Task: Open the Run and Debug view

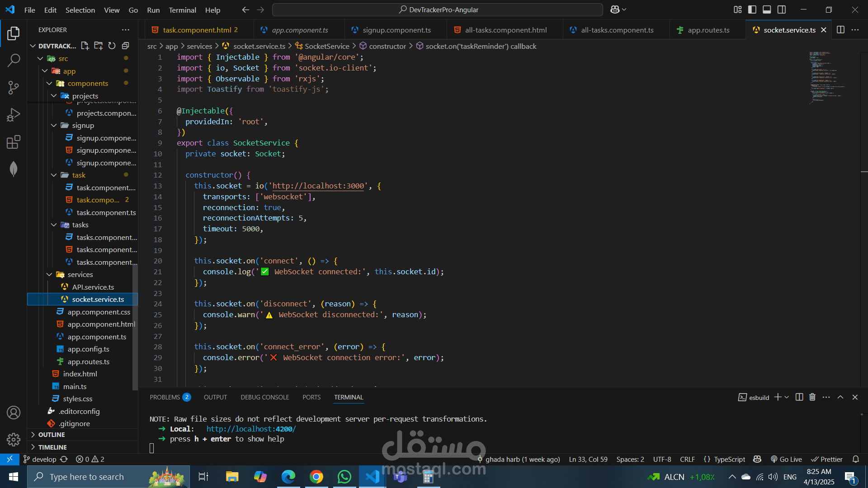Action: pos(14,115)
